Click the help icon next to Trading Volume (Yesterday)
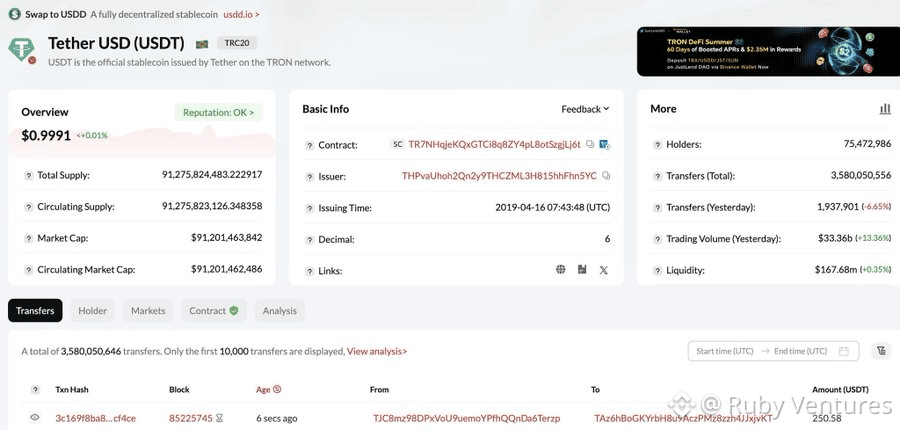This screenshot has width=900, height=430. tap(657, 239)
